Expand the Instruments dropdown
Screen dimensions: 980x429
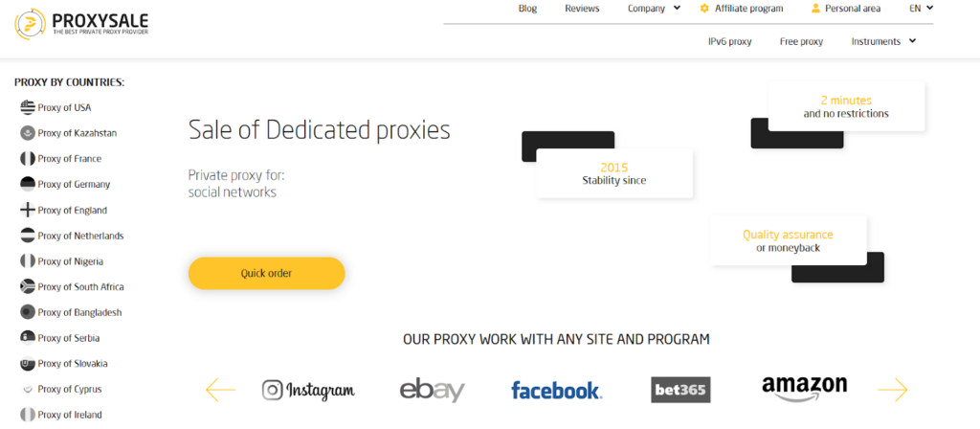(883, 41)
